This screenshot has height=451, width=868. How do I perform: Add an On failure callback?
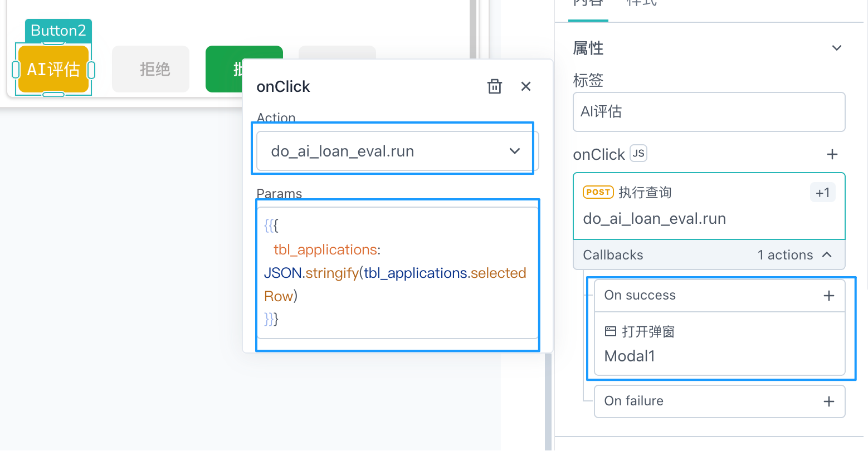tap(828, 401)
